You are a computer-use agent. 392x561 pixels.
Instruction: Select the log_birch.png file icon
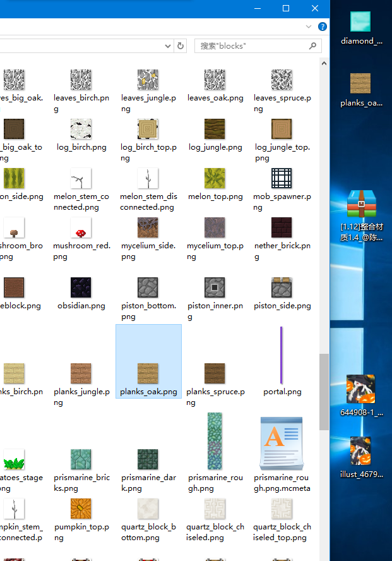pos(81,129)
